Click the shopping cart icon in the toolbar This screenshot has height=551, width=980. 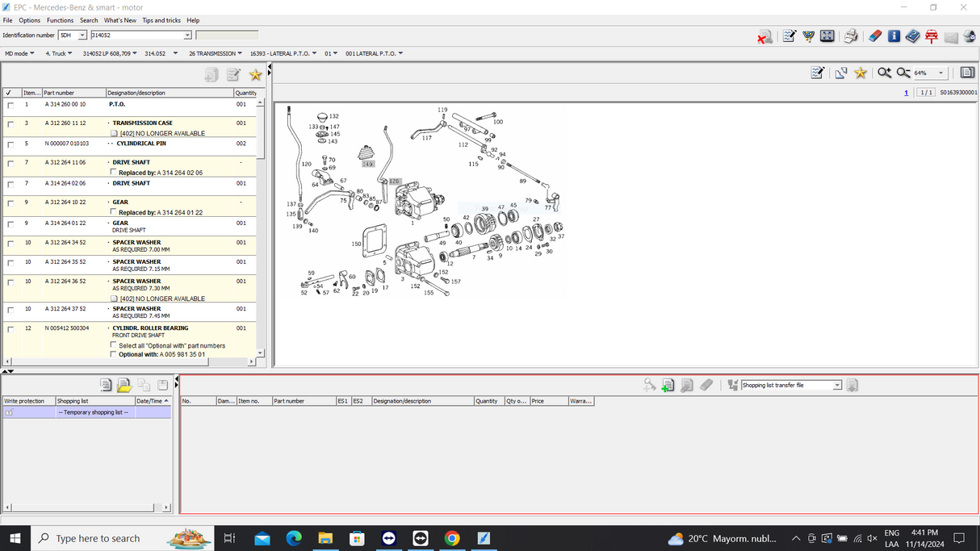808,36
